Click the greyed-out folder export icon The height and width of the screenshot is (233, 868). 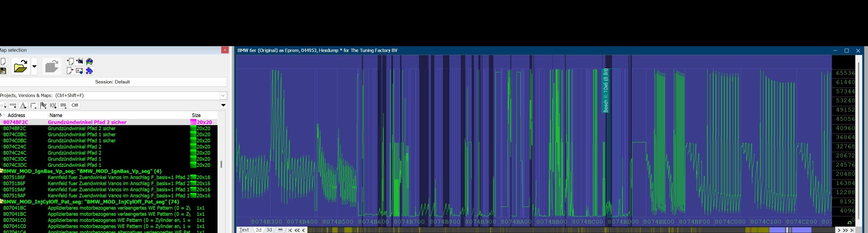click(52, 66)
